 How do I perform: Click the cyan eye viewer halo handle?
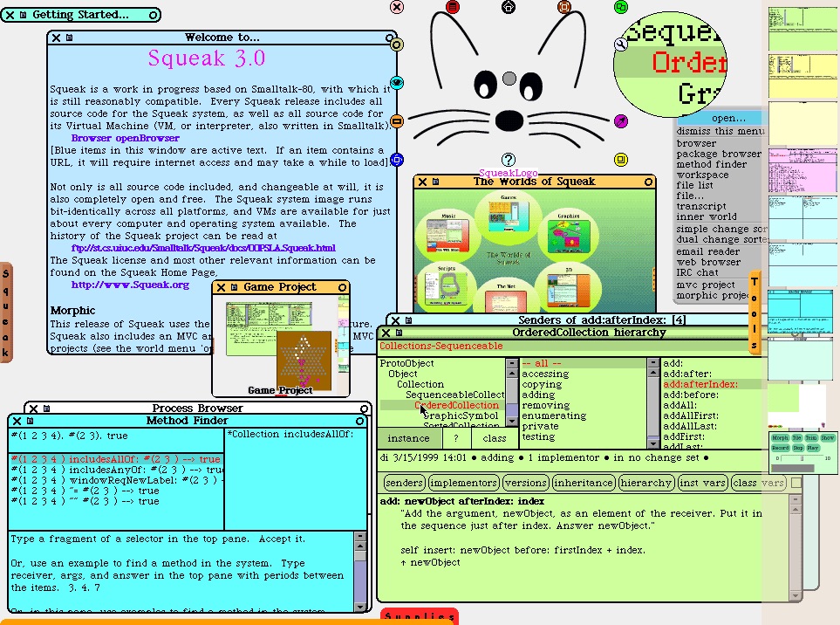click(x=397, y=83)
